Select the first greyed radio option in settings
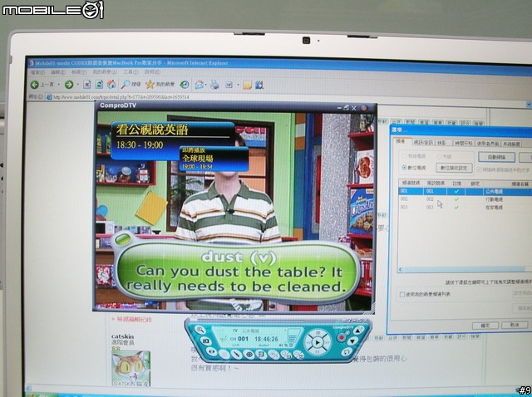The height and width of the screenshot is (397, 532). tap(405, 156)
